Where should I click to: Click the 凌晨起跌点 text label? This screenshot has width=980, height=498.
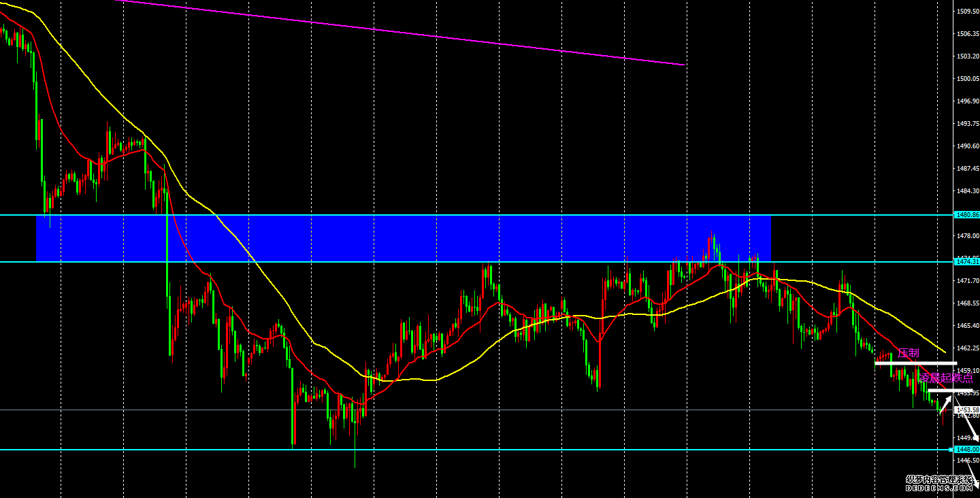tap(947, 378)
